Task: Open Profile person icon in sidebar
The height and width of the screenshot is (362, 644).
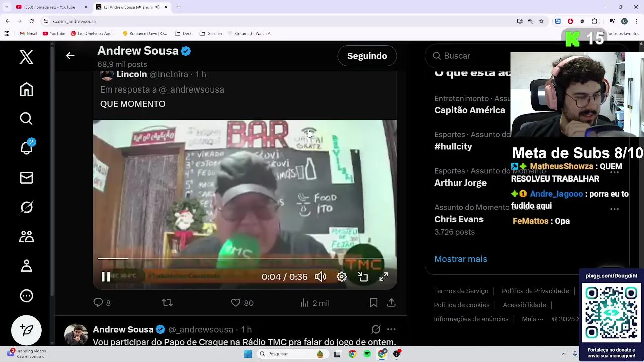Action: (x=26, y=266)
